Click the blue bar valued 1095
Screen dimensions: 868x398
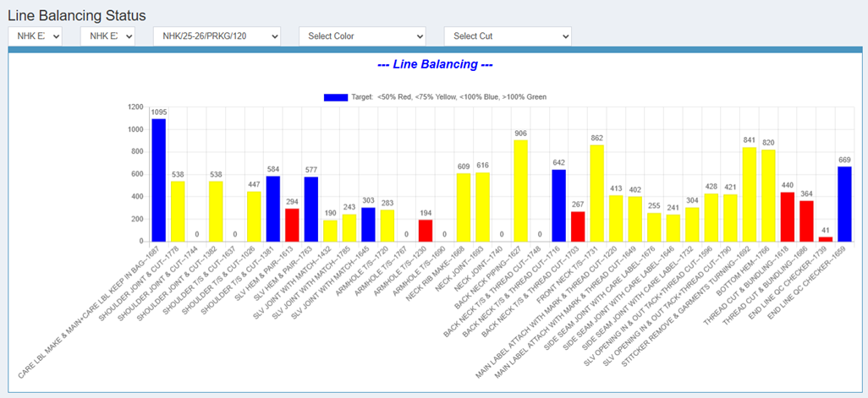tap(158, 180)
